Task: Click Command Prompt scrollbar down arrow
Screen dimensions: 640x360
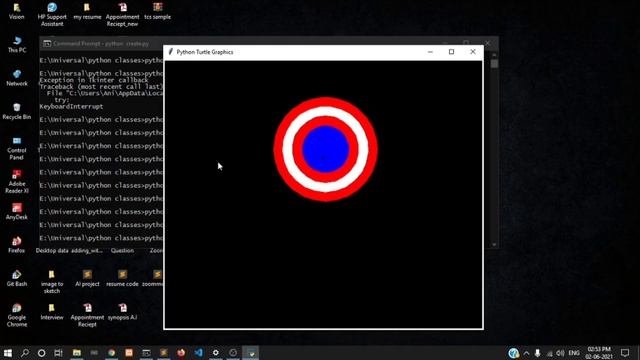Action: tap(494, 244)
